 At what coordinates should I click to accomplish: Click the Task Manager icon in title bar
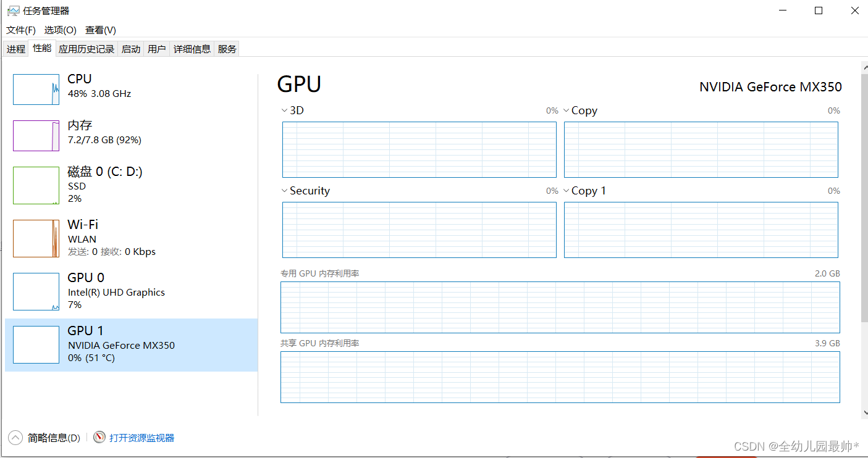12,10
